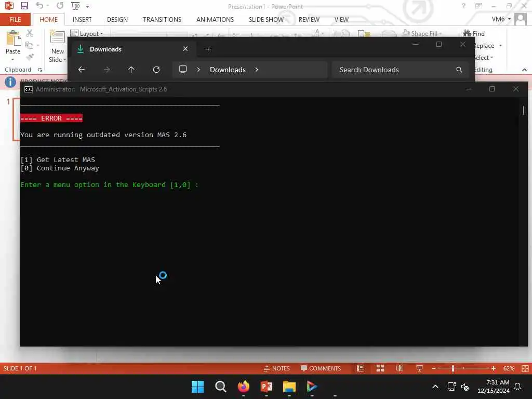The image size is (532, 399).
Task: Switch to Normal view in status bar
Action: pyautogui.click(x=361, y=368)
